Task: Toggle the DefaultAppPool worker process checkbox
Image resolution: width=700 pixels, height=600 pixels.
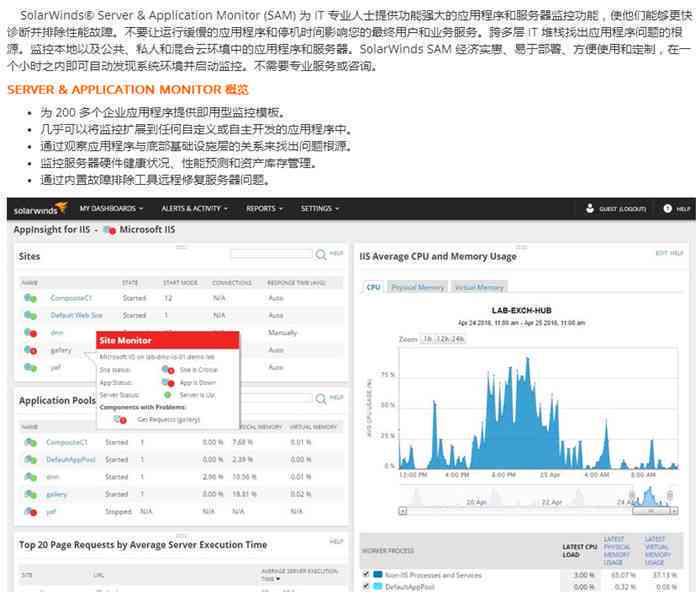Action: coord(366,588)
